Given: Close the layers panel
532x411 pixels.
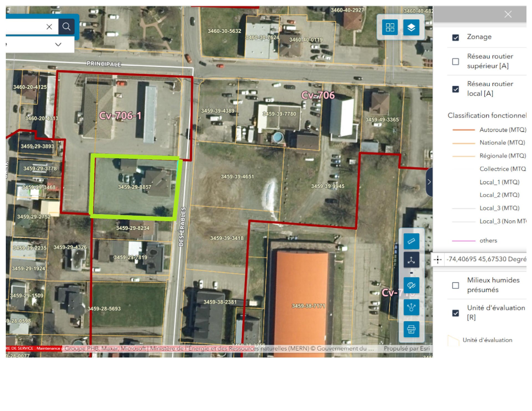Looking at the screenshot, I should pos(508,14).
